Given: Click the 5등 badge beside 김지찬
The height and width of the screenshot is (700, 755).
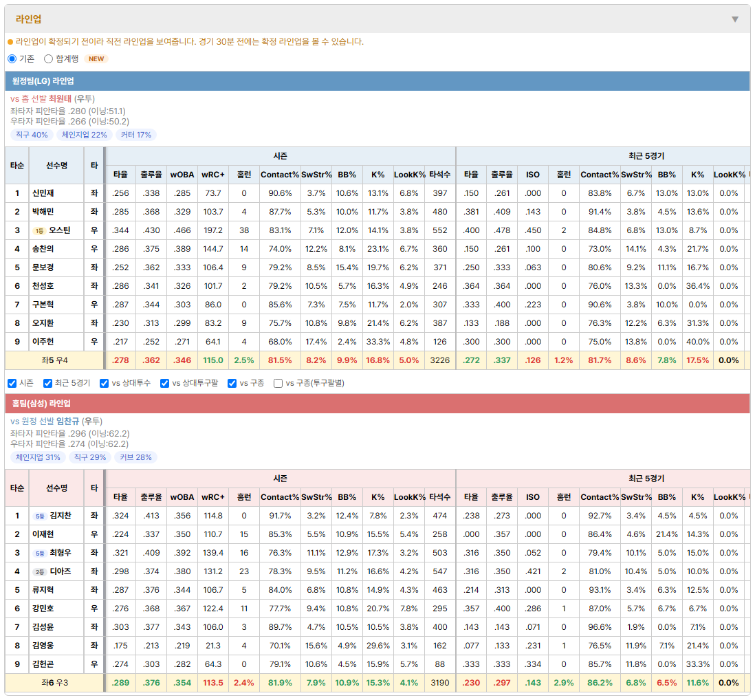Looking at the screenshot, I should point(39,516).
